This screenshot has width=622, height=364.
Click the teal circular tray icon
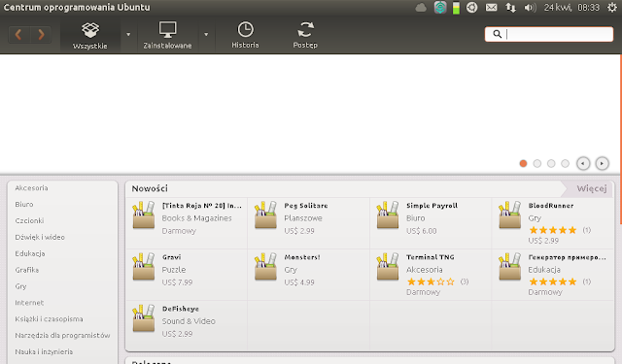[x=440, y=8]
